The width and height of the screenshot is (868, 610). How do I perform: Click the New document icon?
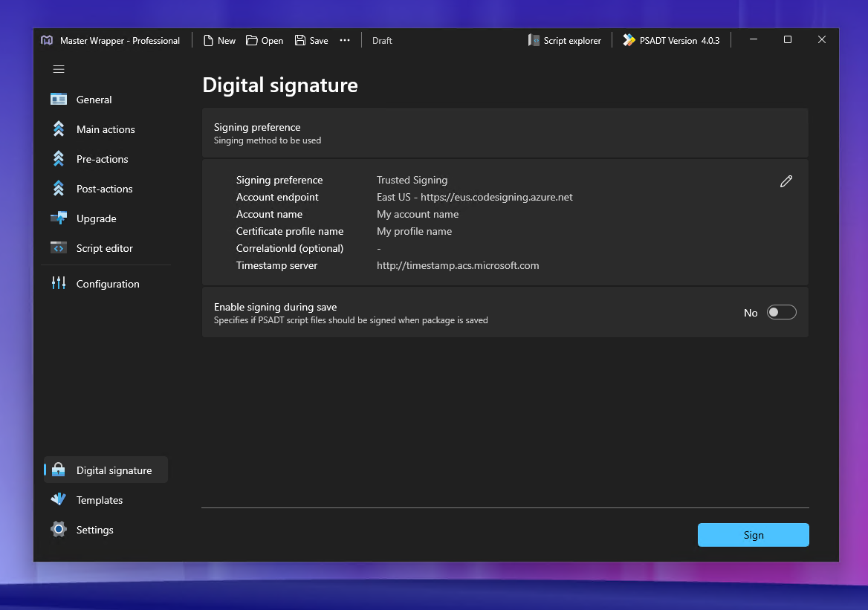208,40
